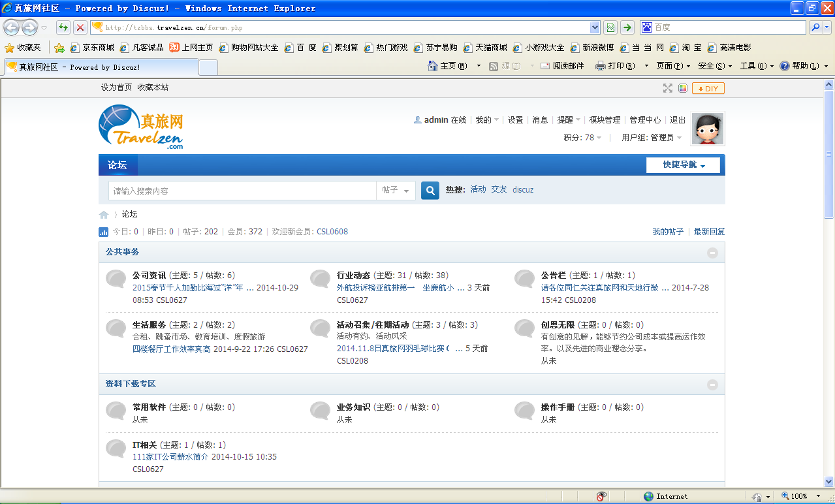Refresh the page using the refresh icon
This screenshot has height=504, width=835.
click(x=63, y=27)
